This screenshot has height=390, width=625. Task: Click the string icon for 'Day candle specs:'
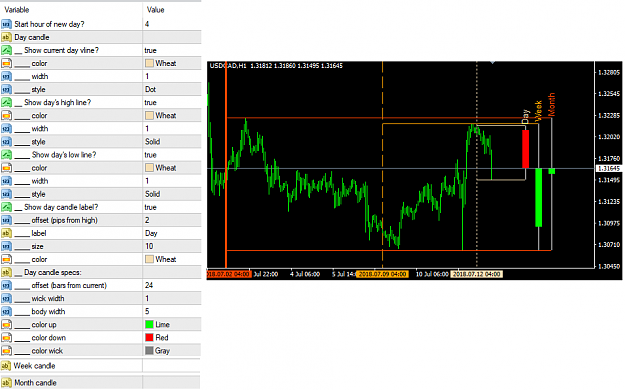pyautogui.click(x=6, y=273)
